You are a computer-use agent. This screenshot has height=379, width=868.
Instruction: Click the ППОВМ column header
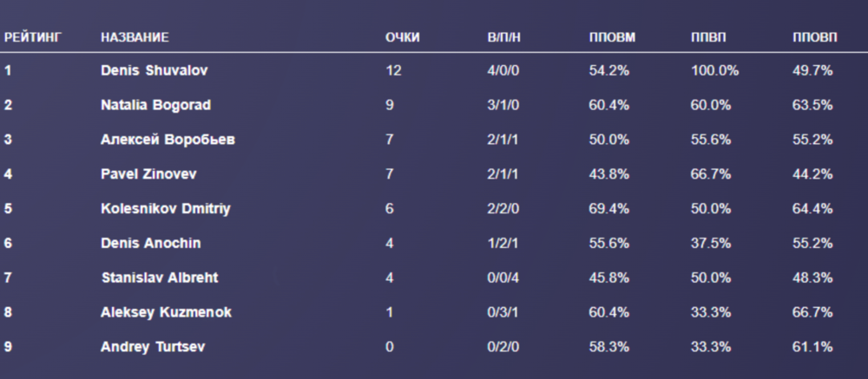(x=612, y=37)
